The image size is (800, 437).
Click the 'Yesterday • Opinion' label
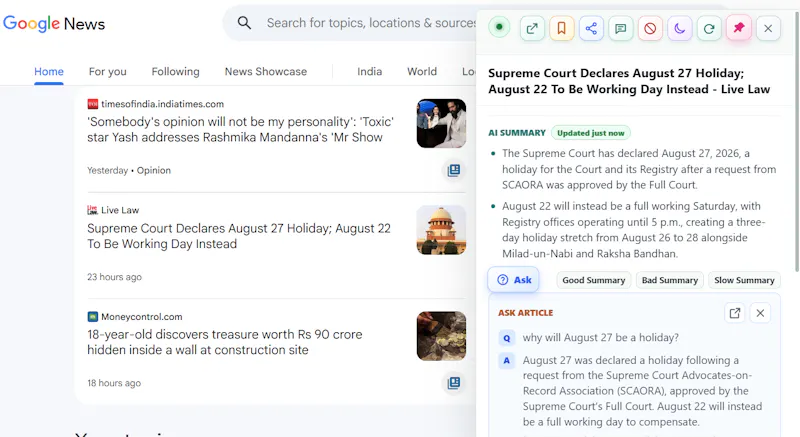click(129, 170)
